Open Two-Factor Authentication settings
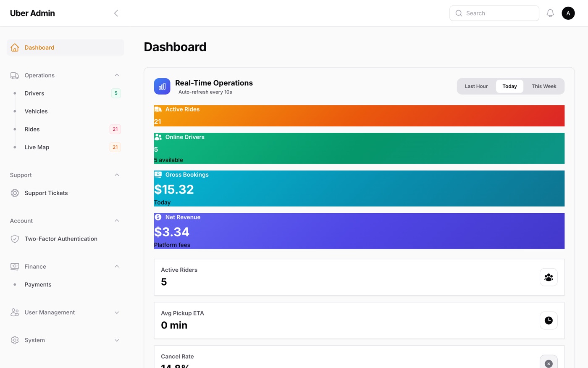This screenshot has height=368, width=588. [66, 239]
